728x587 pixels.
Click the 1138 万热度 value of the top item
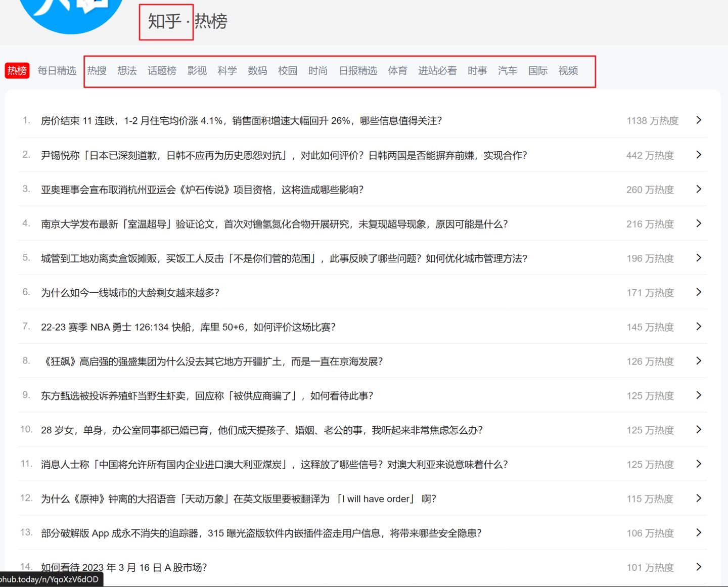coord(652,120)
